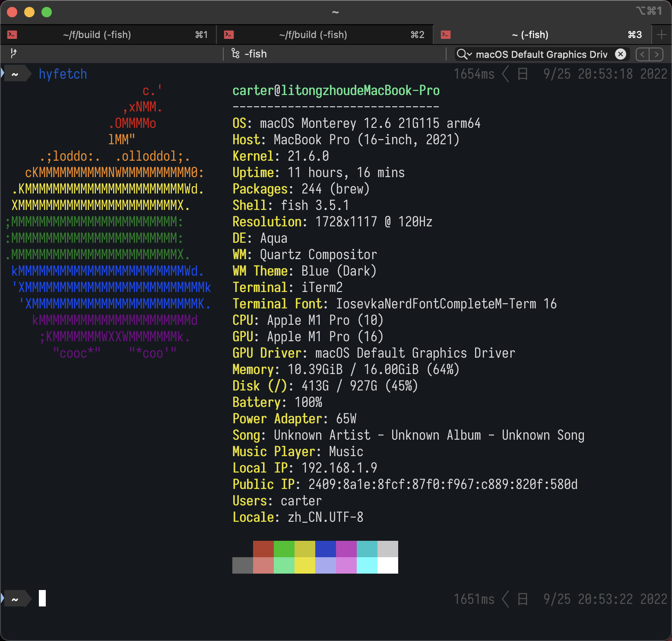Screen dimensions: 672x641
Task: Click the yellow minimize window button
Action: click(x=29, y=12)
